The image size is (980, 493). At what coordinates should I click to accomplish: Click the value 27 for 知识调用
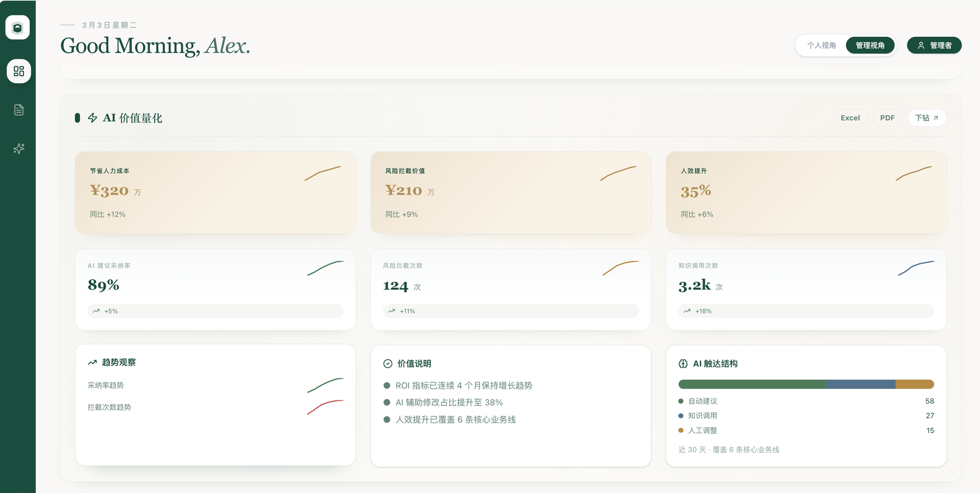929,415
